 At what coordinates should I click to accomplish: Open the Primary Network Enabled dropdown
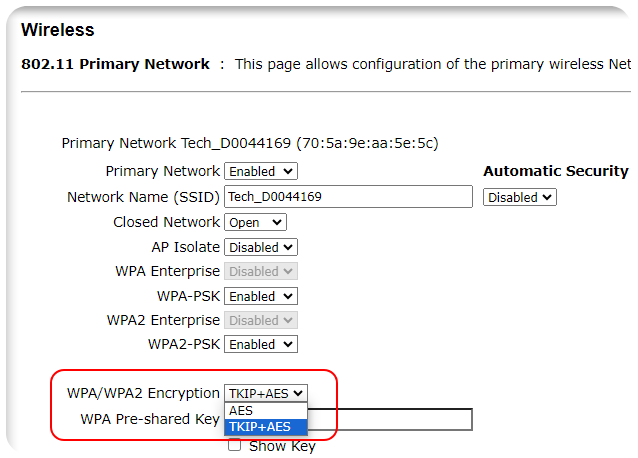pos(261,171)
